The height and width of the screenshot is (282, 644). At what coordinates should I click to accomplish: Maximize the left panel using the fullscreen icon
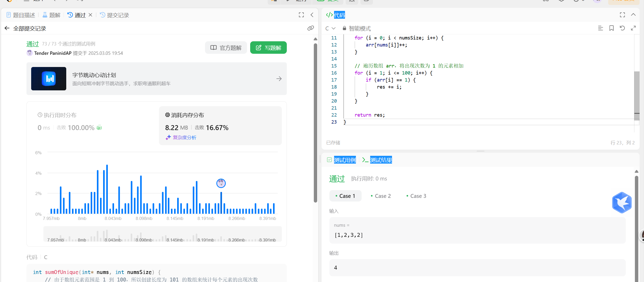coord(301,15)
